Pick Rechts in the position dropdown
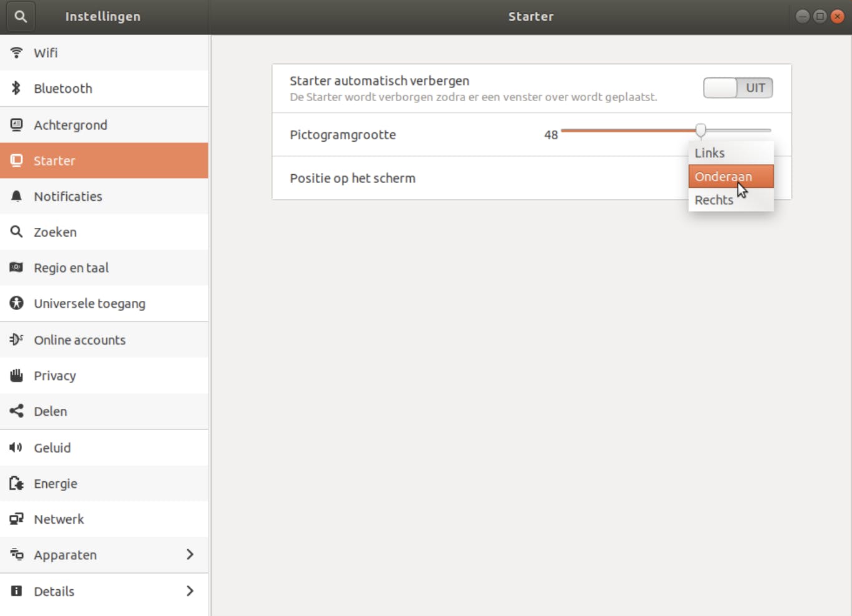Screen dimensions: 852x616 pyautogui.click(x=714, y=200)
